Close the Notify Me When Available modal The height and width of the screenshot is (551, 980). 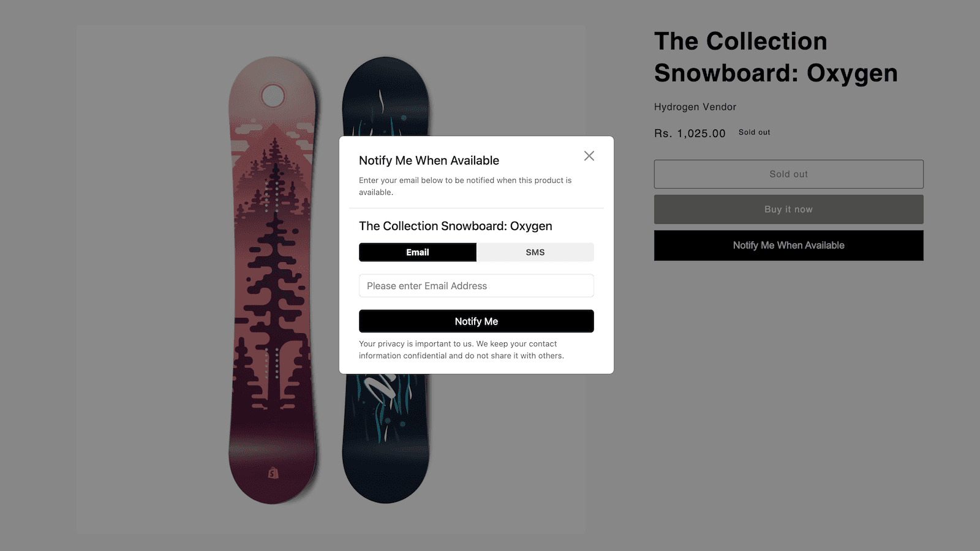click(x=589, y=156)
